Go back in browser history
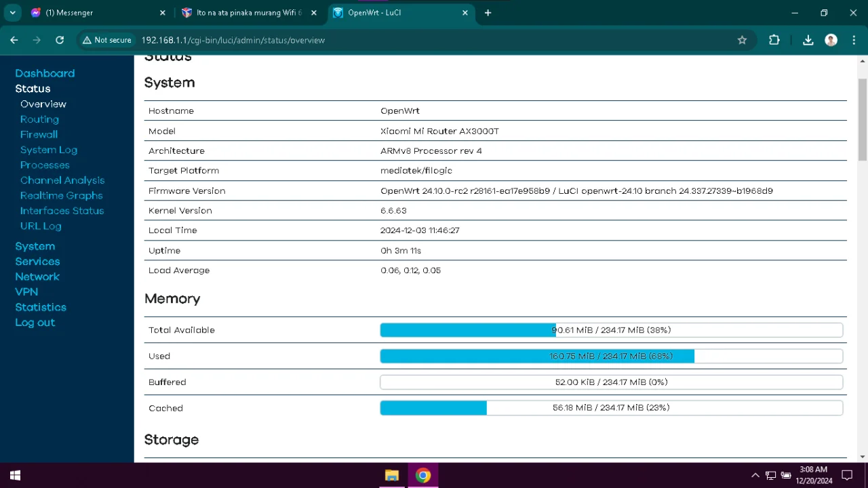 click(14, 40)
